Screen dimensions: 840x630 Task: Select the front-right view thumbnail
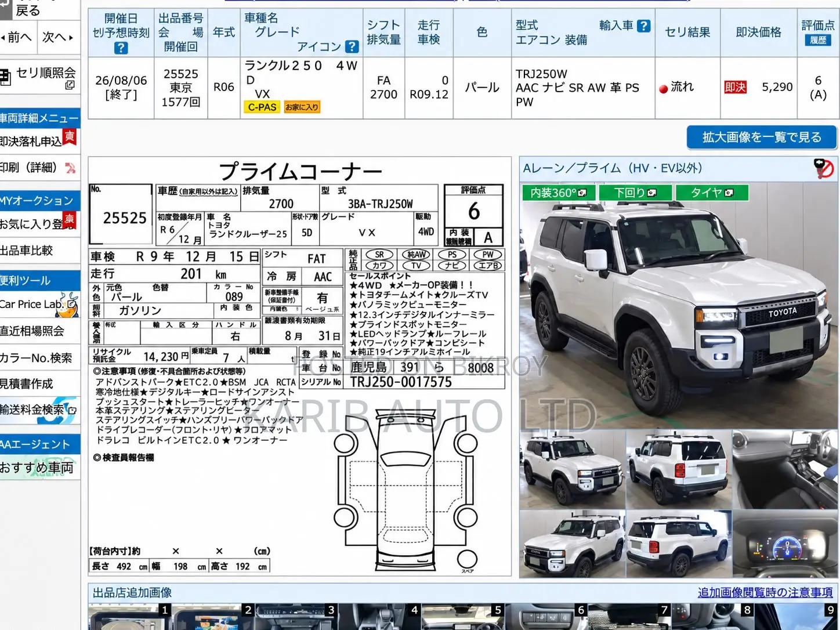573,469
